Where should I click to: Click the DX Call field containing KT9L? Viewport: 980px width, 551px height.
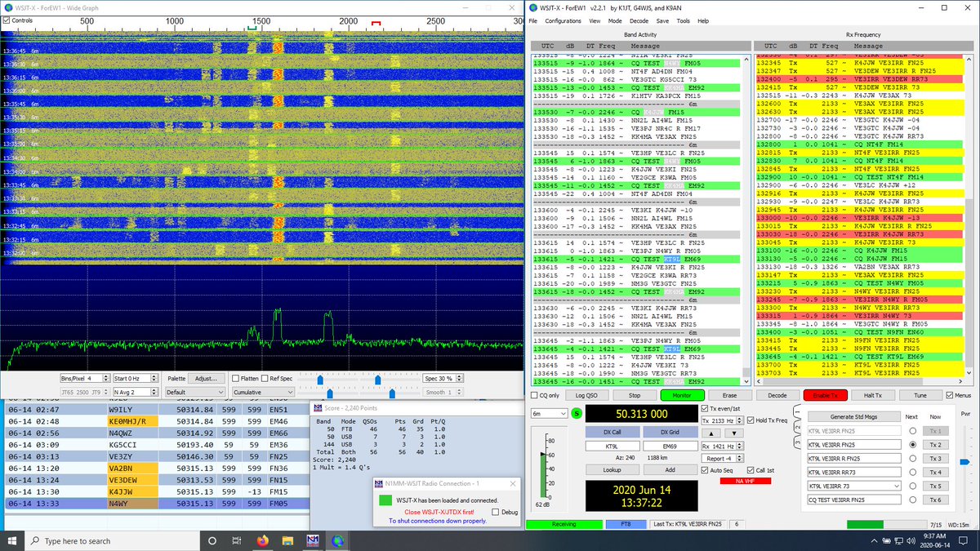click(x=612, y=446)
